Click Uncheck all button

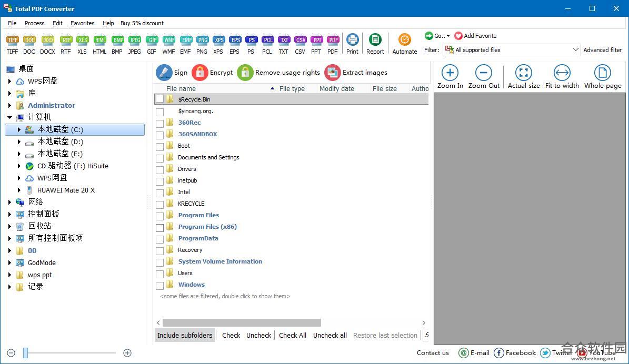point(330,335)
